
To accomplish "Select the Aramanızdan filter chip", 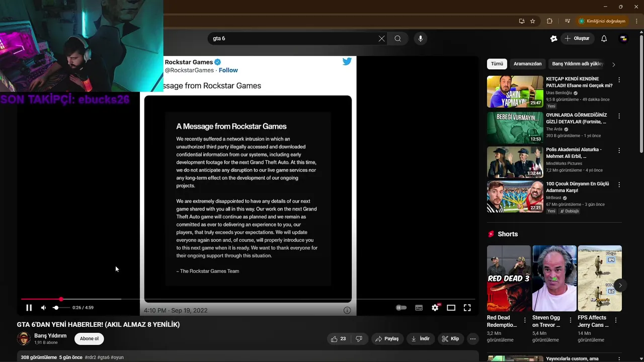I will (527, 64).
